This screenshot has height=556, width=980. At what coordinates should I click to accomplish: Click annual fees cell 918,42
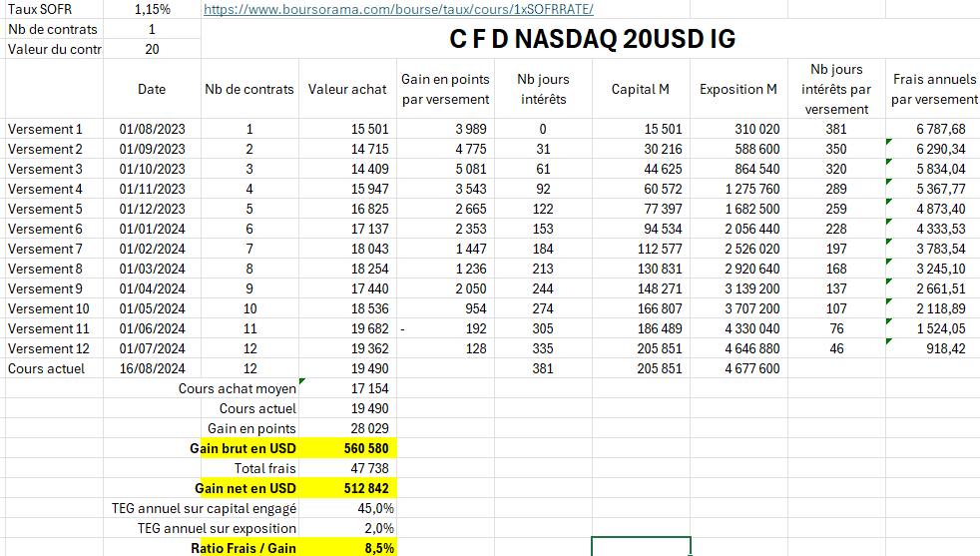tap(933, 349)
